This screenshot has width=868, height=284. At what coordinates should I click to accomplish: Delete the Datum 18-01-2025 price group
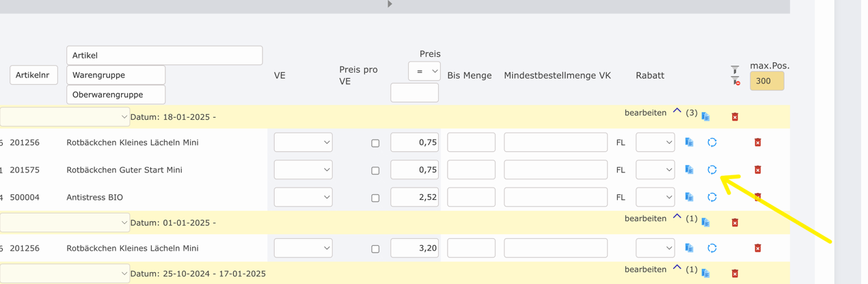735,116
